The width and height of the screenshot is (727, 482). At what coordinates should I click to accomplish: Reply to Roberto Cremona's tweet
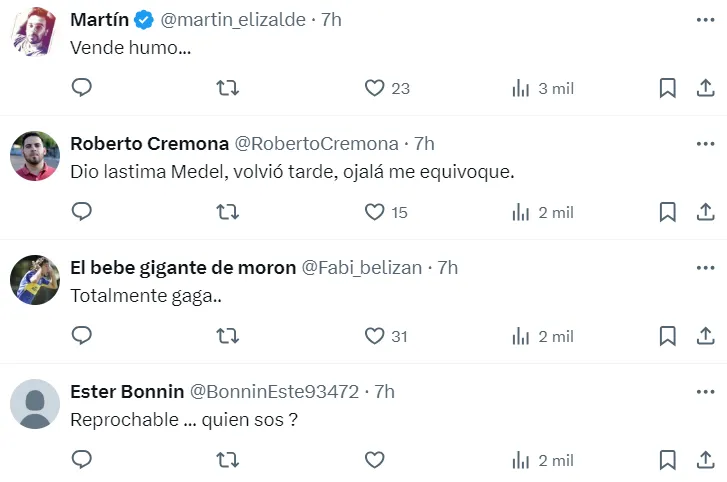point(82,212)
